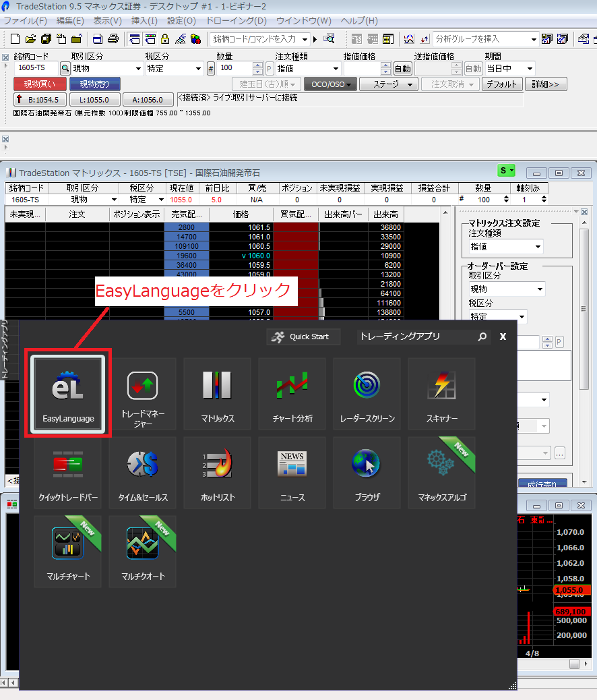Open the ファイル(F) menu

[x=26, y=21]
